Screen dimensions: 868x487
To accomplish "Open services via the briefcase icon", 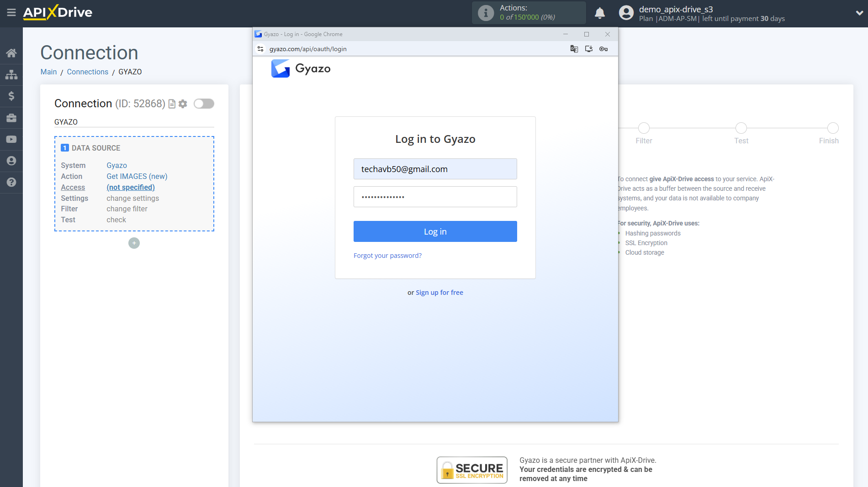I will (x=11, y=118).
